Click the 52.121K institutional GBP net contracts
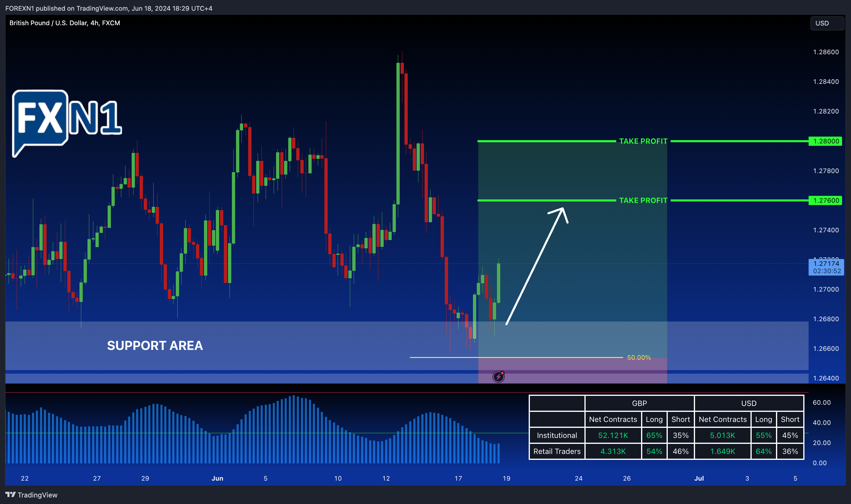The width and height of the screenshot is (851, 504). 613,435
